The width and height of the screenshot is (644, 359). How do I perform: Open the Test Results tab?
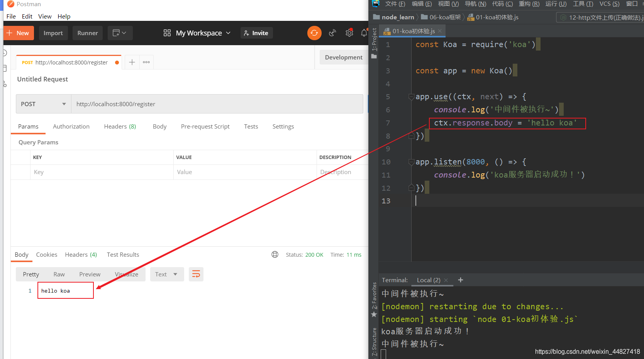123,255
